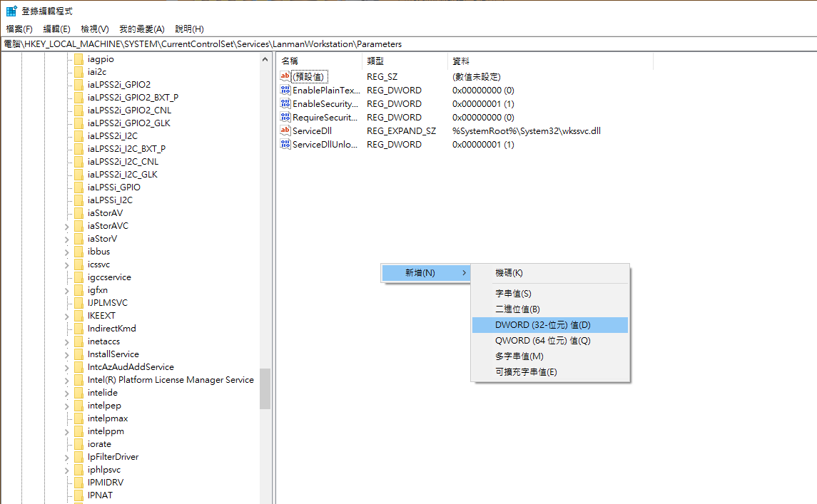Expand the IKEEXT tree node
817x504 pixels.
(x=66, y=316)
